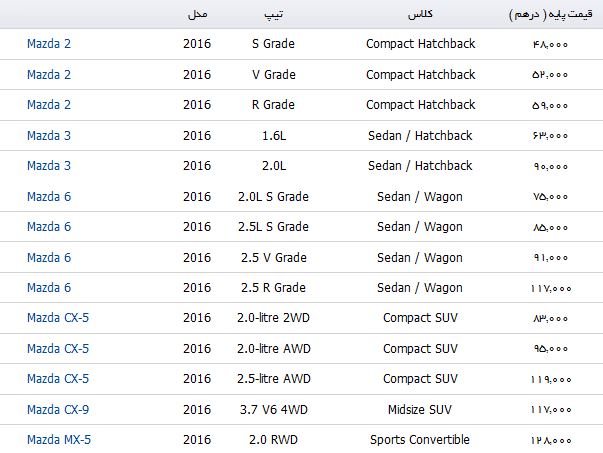The image size is (603, 453).
Task: Click the '2016' year in the Mazda MX-5 row
Action: click(197, 440)
